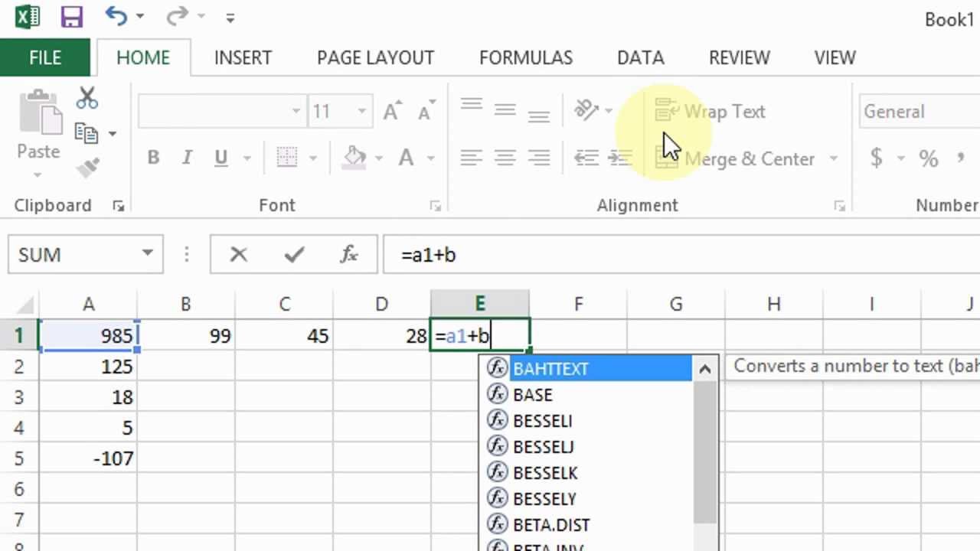
Task: Apply the Accounting dollar format
Action: pyautogui.click(x=877, y=158)
